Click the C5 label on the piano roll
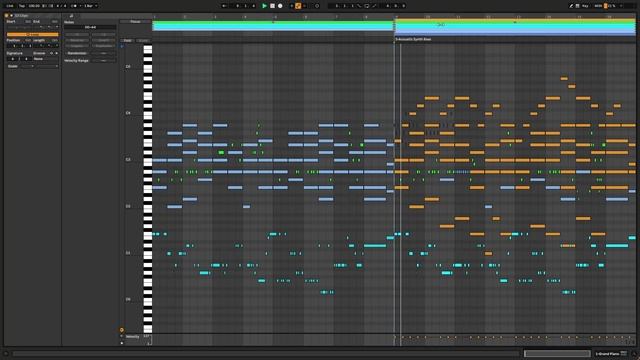Viewport: 640px width, 360px height. [128, 67]
